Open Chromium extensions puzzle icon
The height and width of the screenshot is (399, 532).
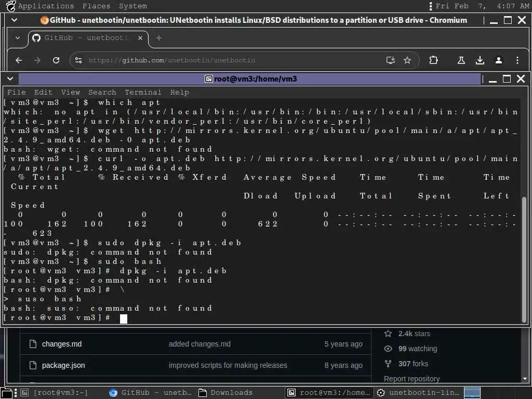point(433,60)
